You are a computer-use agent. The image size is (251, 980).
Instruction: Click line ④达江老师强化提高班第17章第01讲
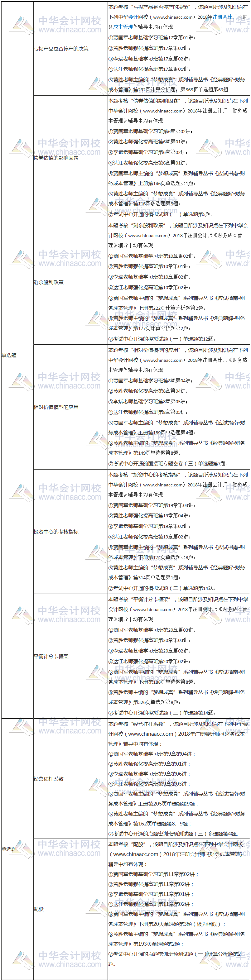pos(149,69)
